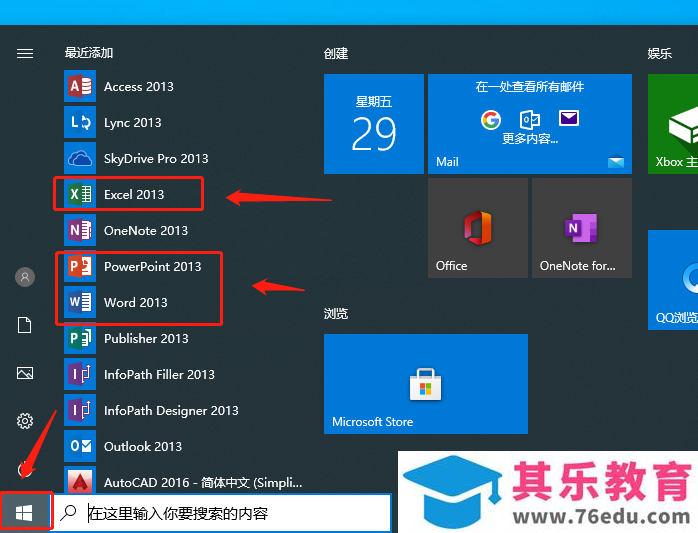Select the SkyDrive Pro 2013 label
Screen dimensions: 698x533
(x=156, y=159)
